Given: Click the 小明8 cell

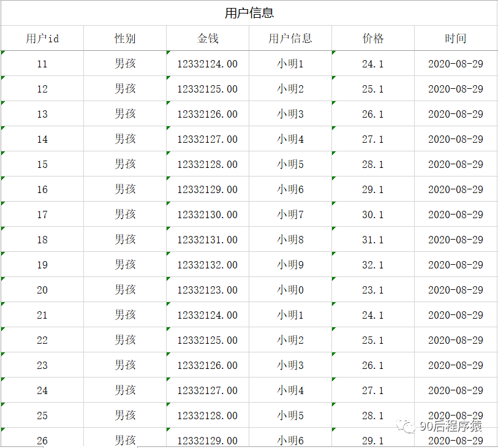Looking at the screenshot, I should (x=290, y=239).
